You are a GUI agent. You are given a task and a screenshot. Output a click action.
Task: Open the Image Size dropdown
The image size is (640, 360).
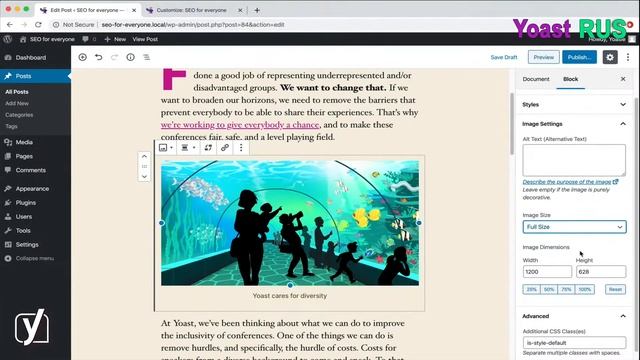(x=574, y=227)
